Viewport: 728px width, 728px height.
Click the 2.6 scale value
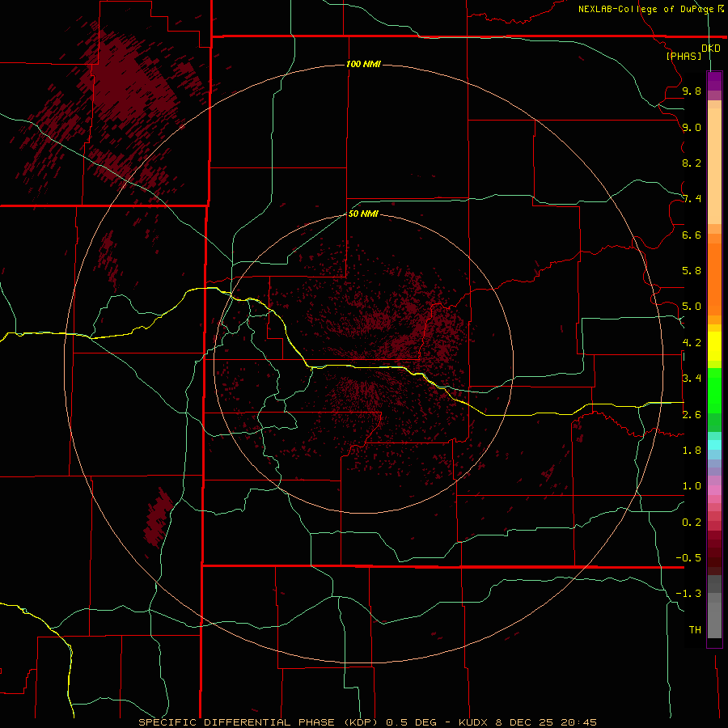tap(692, 415)
